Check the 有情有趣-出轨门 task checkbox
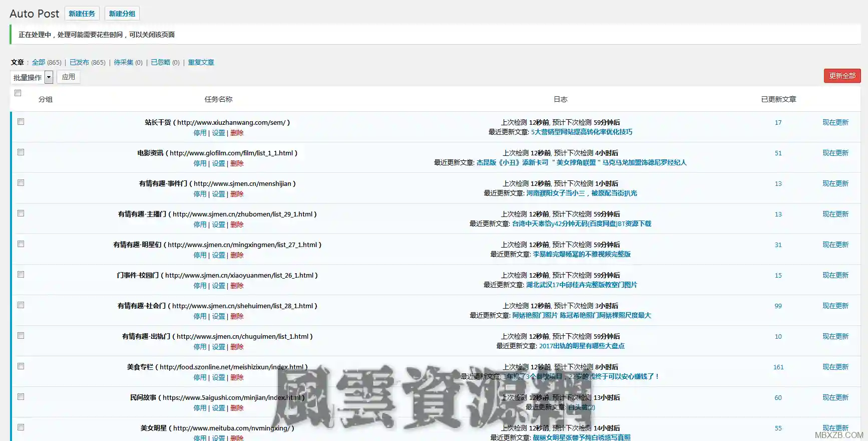868x441 pixels. [21, 335]
